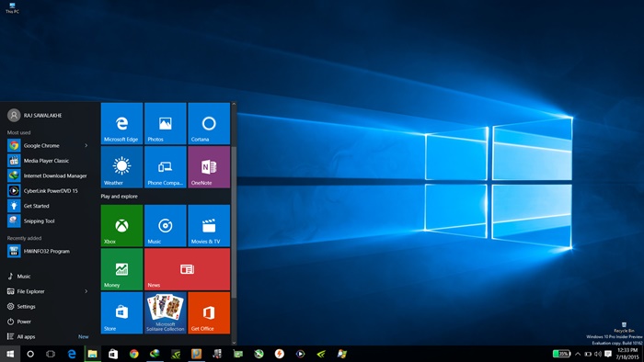644x362 pixels.
Task: Open the Music tile in Play and explore
Action: [x=165, y=225]
